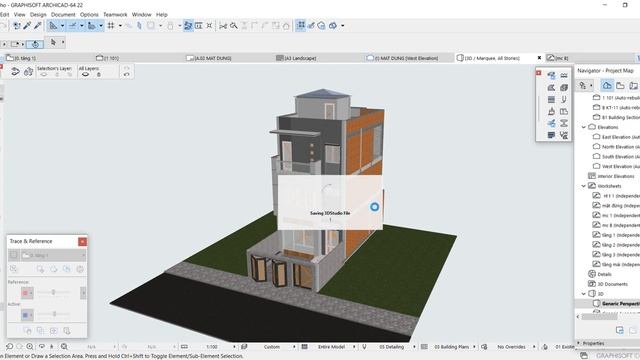Close the floating toolbox palette
The image size is (640, 360).
[538, 73]
